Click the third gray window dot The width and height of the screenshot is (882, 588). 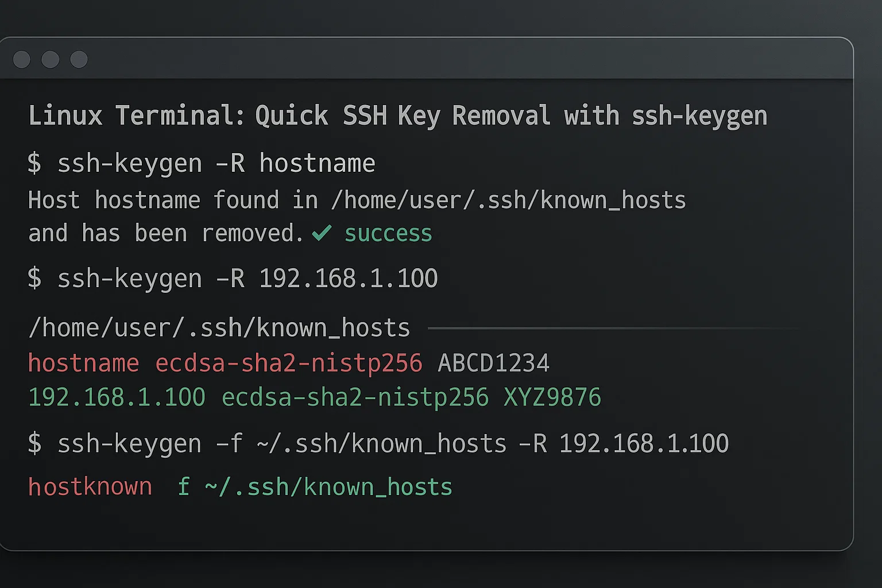tap(79, 59)
